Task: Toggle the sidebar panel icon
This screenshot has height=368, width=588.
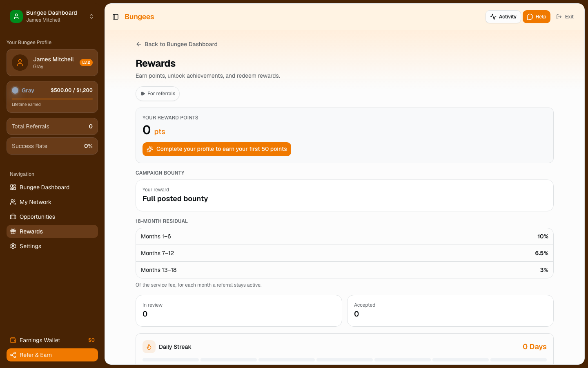Action: point(116,17)
